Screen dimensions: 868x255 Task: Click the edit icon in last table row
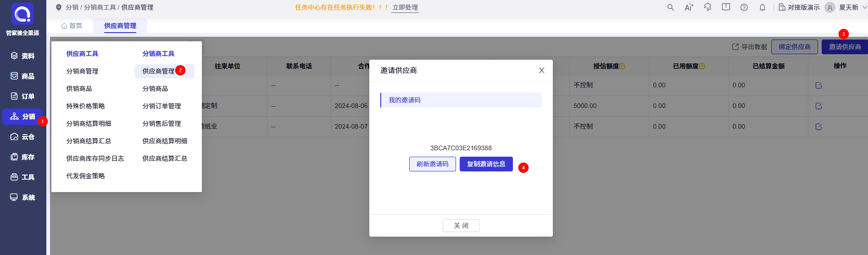(x=818, y=127)
